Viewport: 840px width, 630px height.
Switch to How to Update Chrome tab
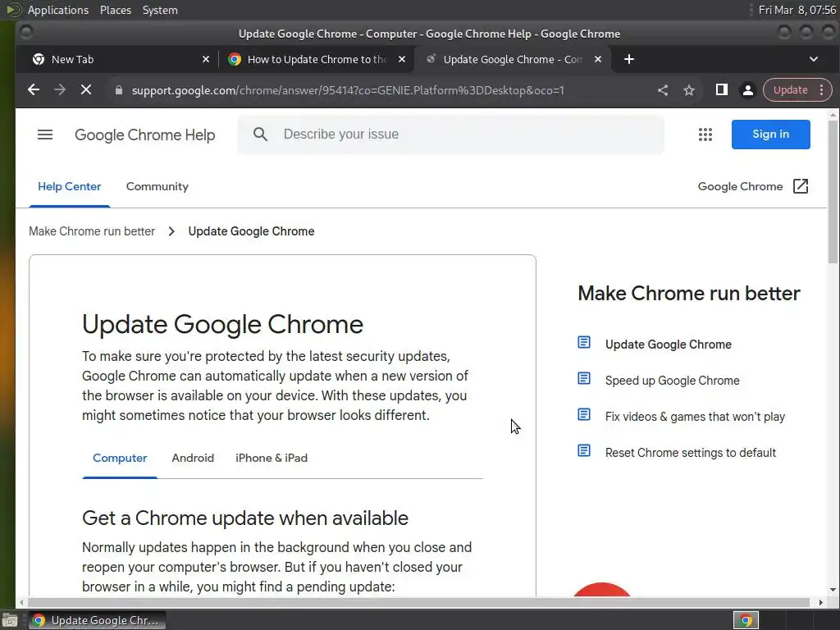(316, 59)
